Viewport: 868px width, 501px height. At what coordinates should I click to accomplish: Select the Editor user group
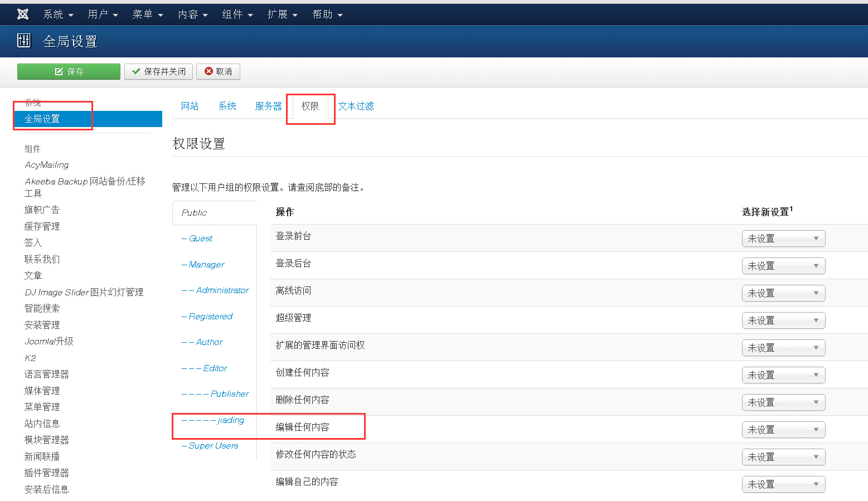point(204,368)
